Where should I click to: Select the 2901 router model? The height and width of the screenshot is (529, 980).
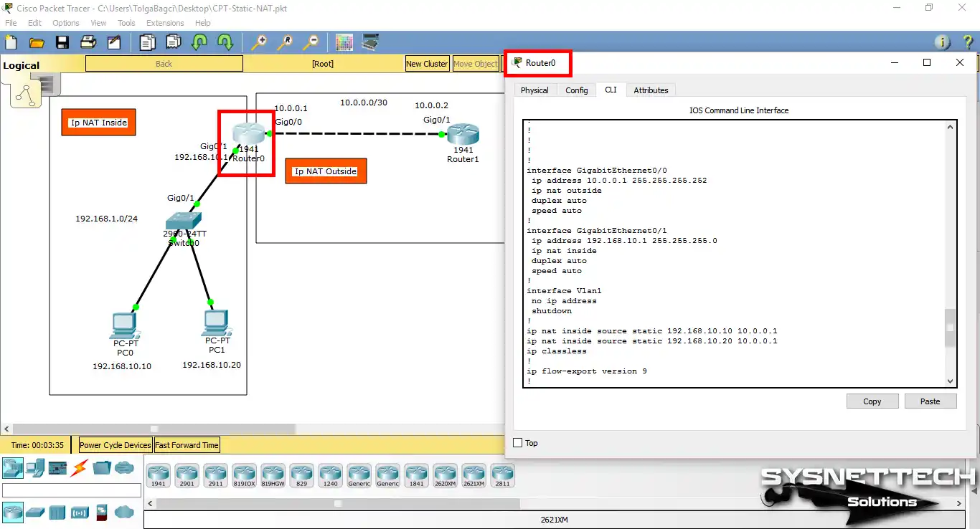pyautogui.click(x=187, y=474)
